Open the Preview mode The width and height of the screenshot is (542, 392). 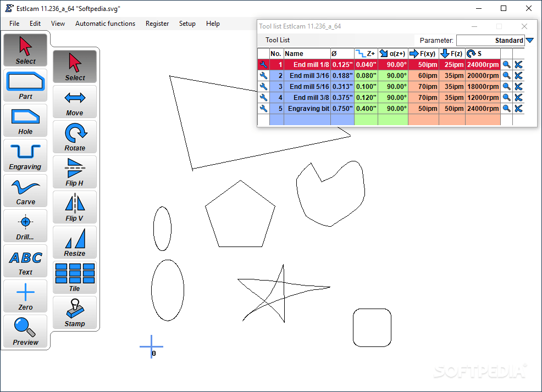[25, 331]
